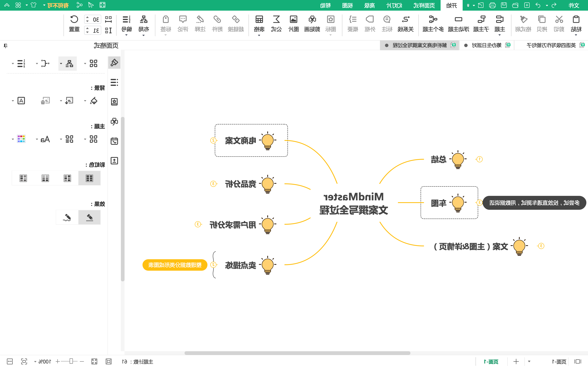Image resolution: width=588 pixels, height=368 pixels.
Task: Click the 概要 summary bracket icon
Action: coord(353,19)
